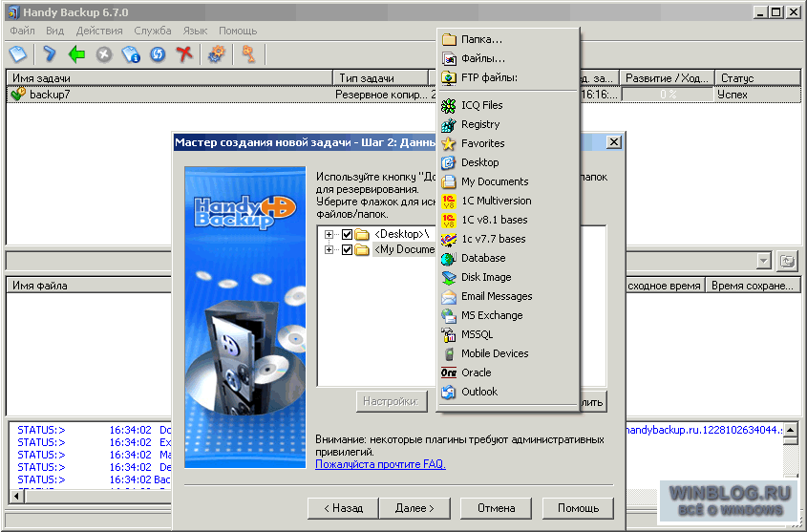Open settings via the gear toolbar icon
807x532 pixels.
pos(217,53)
